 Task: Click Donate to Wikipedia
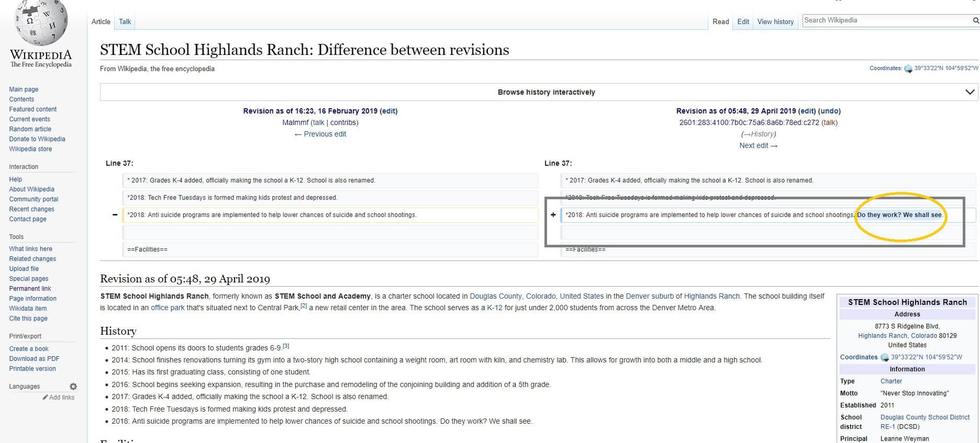(37, 139)
